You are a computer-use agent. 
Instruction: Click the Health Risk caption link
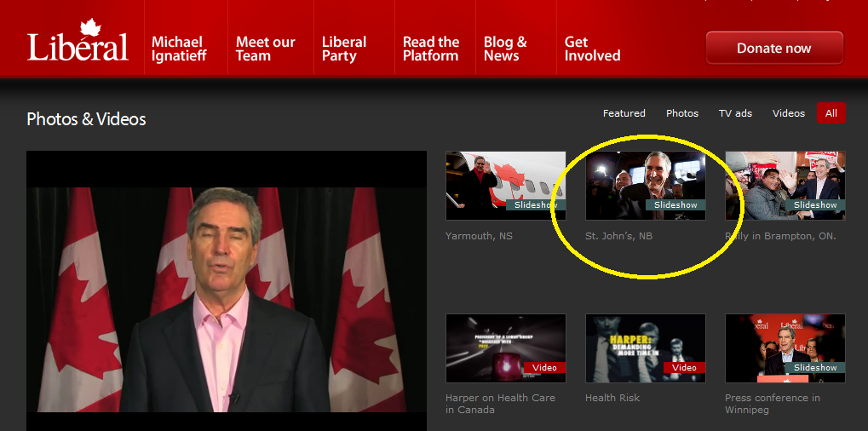coord(612,398)
